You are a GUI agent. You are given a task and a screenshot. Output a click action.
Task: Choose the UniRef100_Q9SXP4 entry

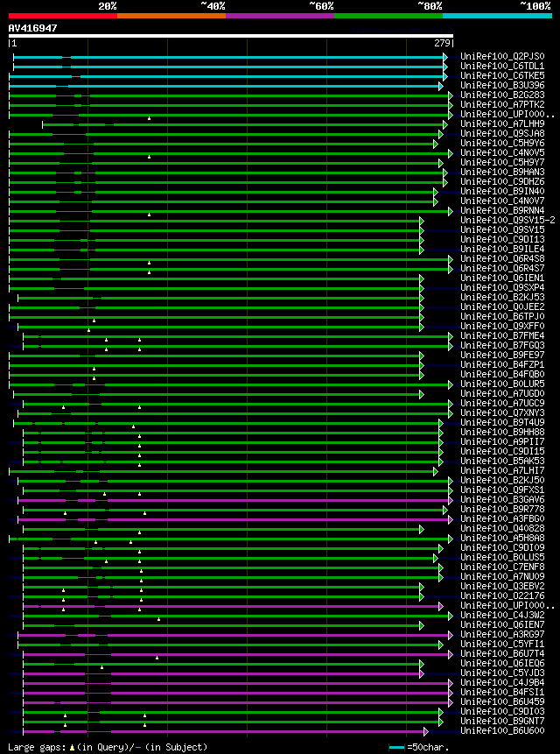click(x=502, y=288)
